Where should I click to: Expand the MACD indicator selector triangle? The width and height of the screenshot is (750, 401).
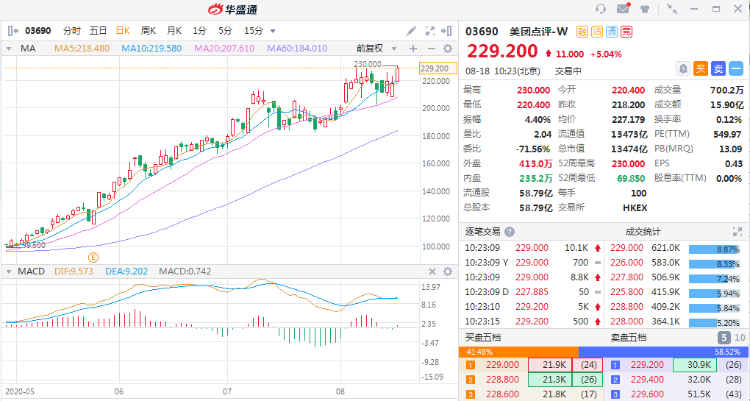click(x=9, y=272)
